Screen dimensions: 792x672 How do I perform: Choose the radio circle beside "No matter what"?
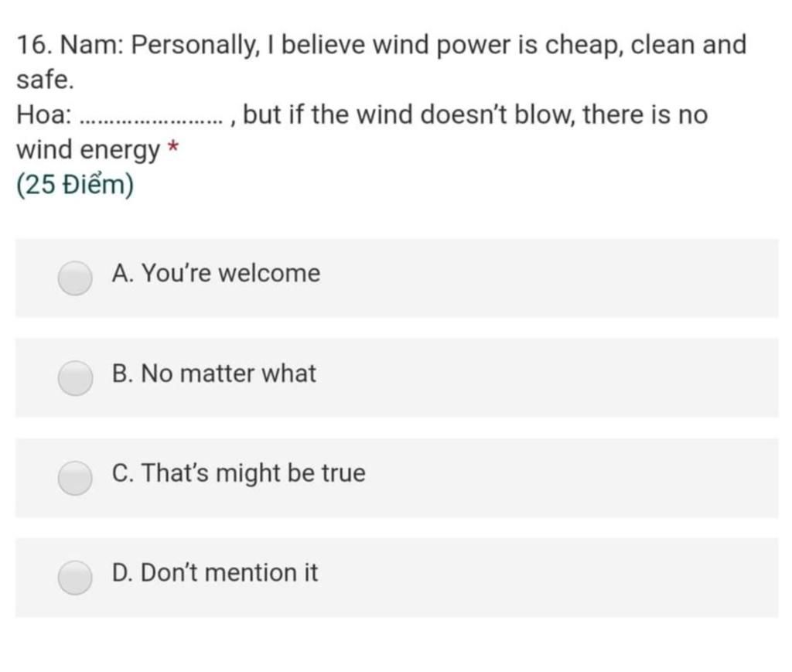coord(75,377)
